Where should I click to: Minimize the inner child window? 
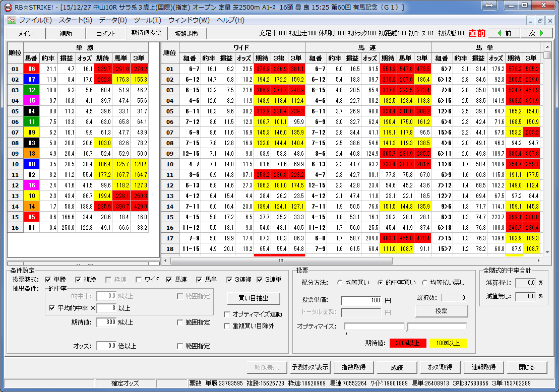pos(530,21)
